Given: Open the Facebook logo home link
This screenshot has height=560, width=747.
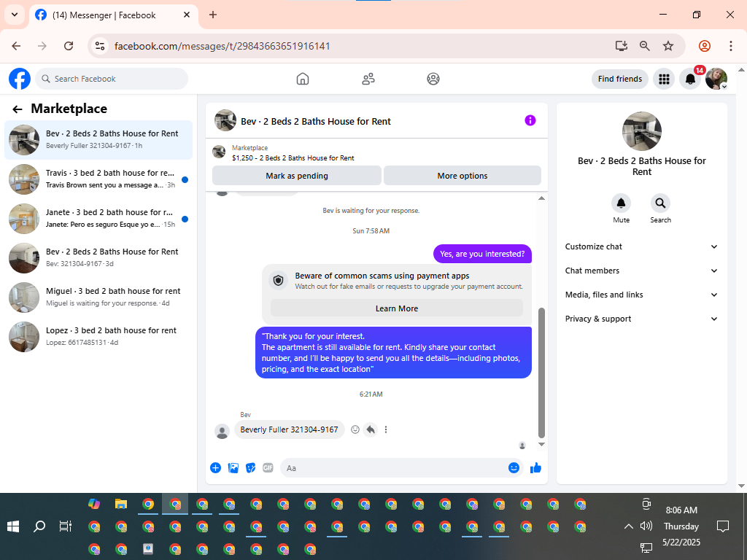Looking at the screenshot, I should 20,79.
